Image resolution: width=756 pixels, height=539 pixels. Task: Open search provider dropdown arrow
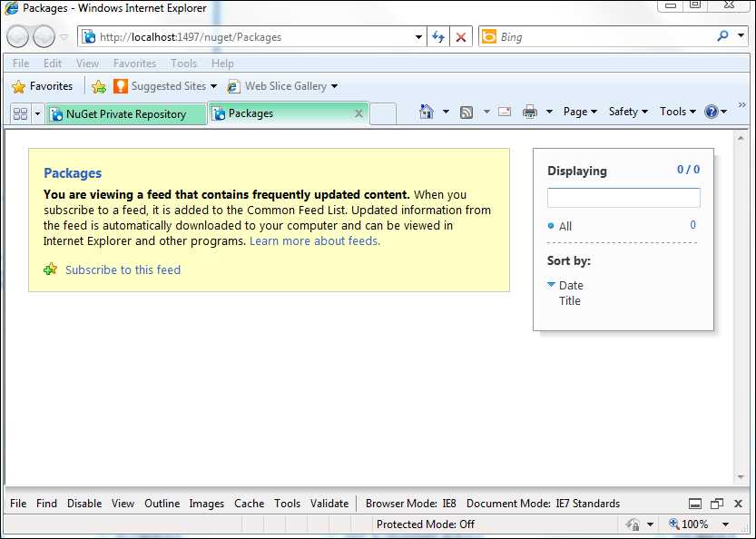pos(741,35)
